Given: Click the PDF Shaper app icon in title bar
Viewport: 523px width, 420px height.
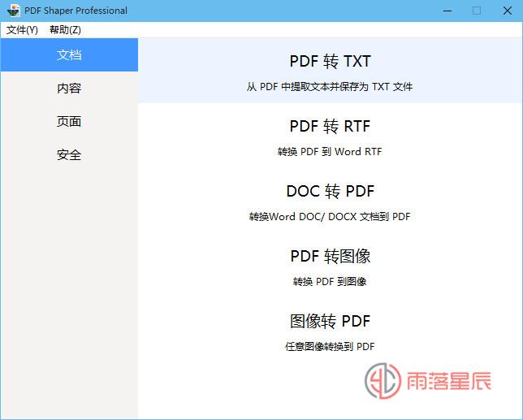Looking at the screenshot, I should (x=13, y=11).
